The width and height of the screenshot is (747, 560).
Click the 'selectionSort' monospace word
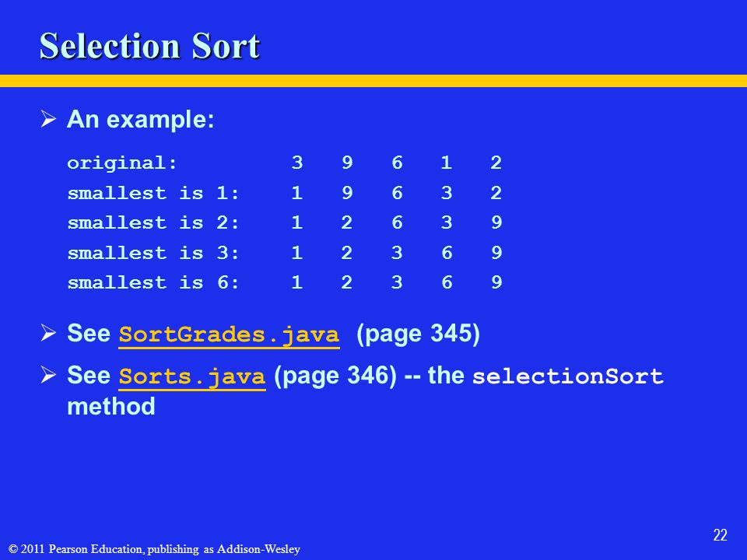click(x=567, y=376)
